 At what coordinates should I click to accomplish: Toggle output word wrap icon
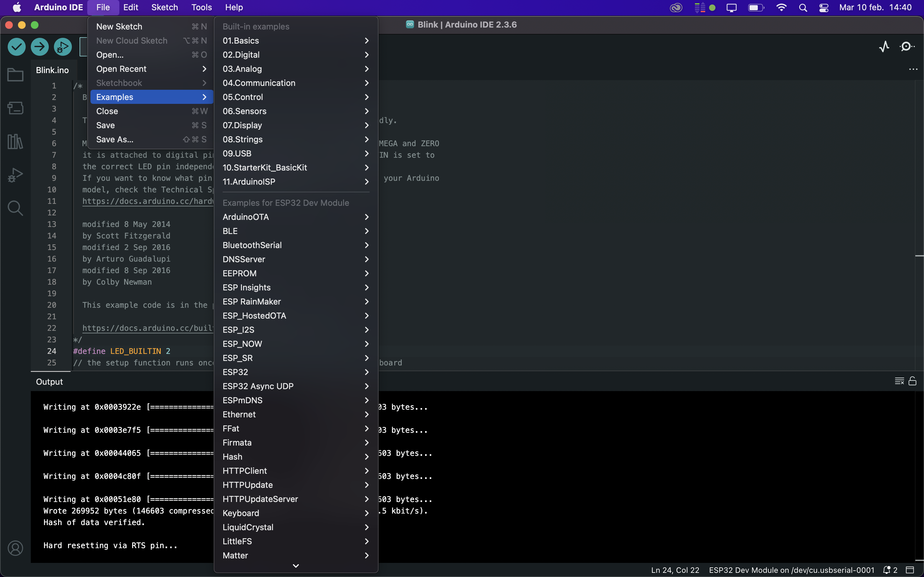coord(899,381)
